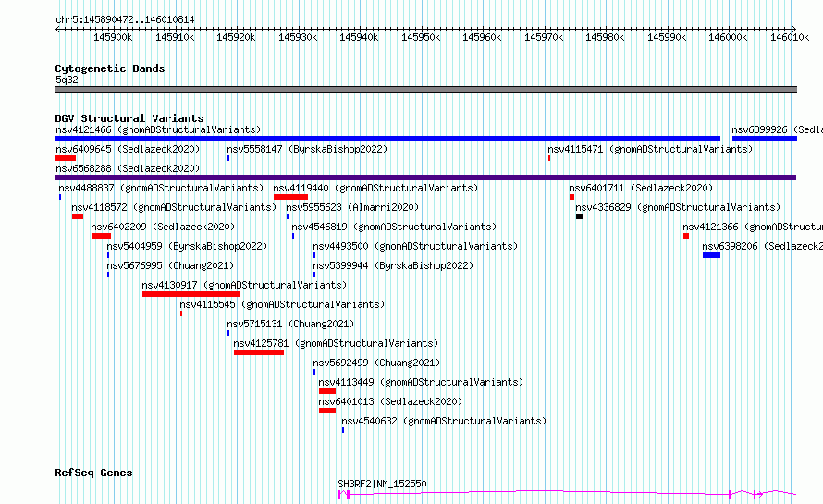
Task: Click nsv6409645 (Sedlazeck2020) label
Action: [x=128, y=149]
